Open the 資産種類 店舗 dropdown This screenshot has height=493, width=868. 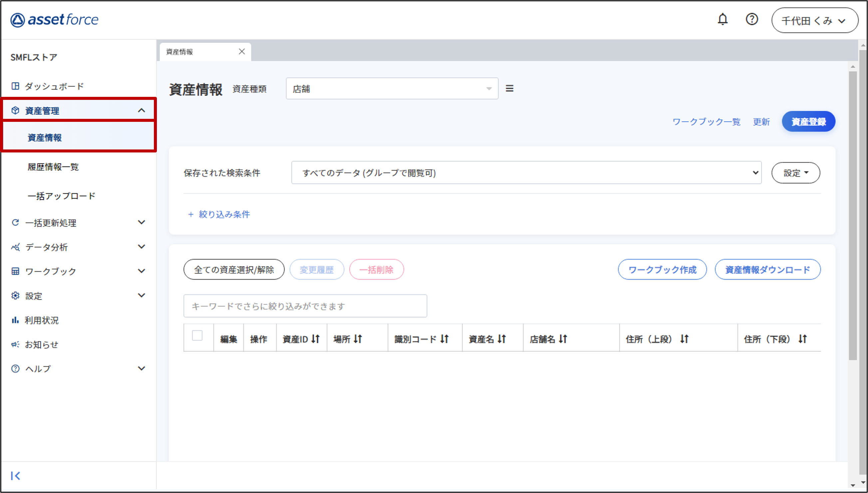tap(392, 89)
